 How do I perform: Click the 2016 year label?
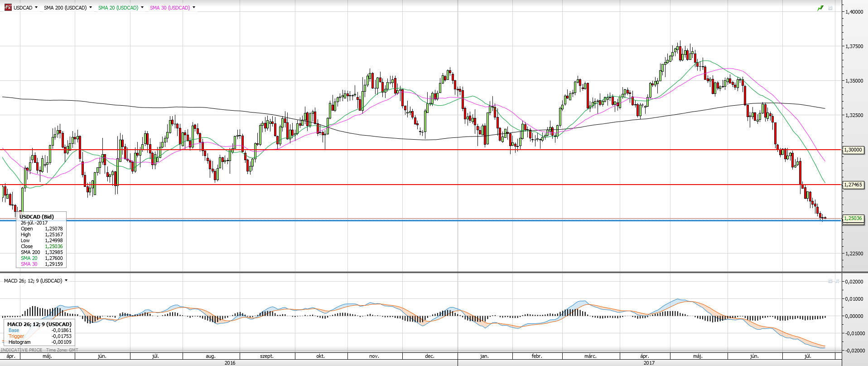[x=230, y=363]
